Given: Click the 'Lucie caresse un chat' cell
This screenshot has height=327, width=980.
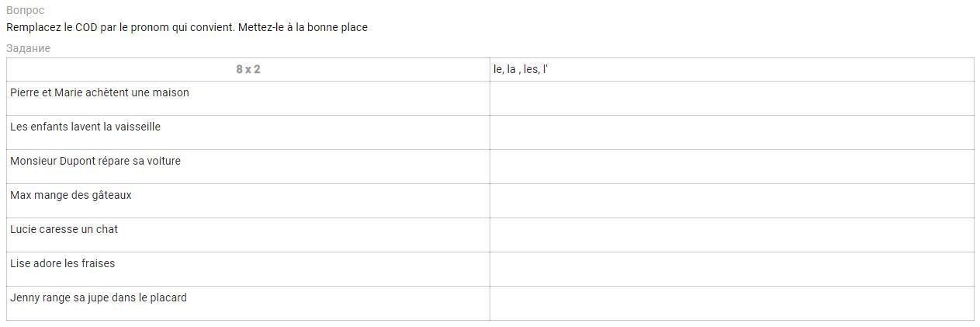Looking at the screenshot, I should coord(64,230).
